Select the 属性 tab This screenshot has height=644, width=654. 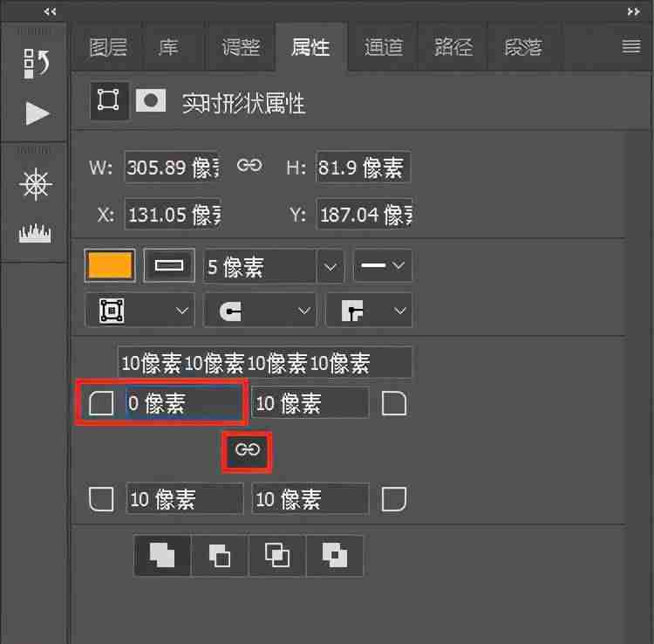(x=310, y=47)
